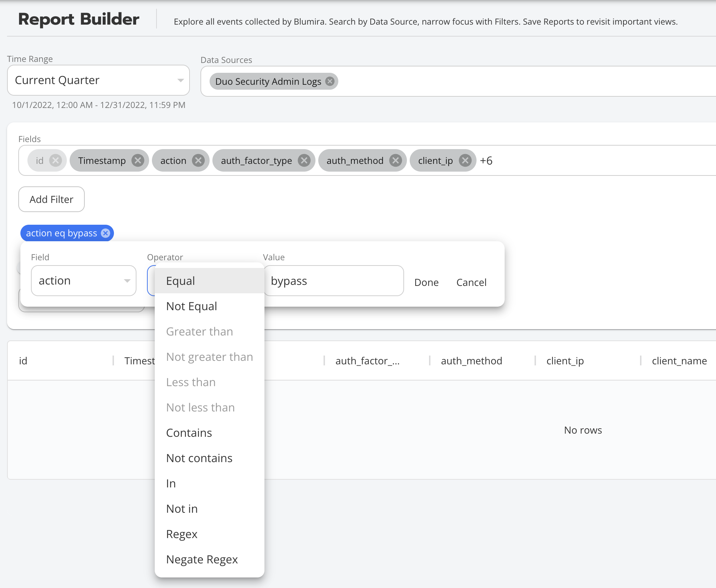Remove the auth_method field chip
Image resolution: width=716 pixels, height=588 pixels.
(395, 161)
